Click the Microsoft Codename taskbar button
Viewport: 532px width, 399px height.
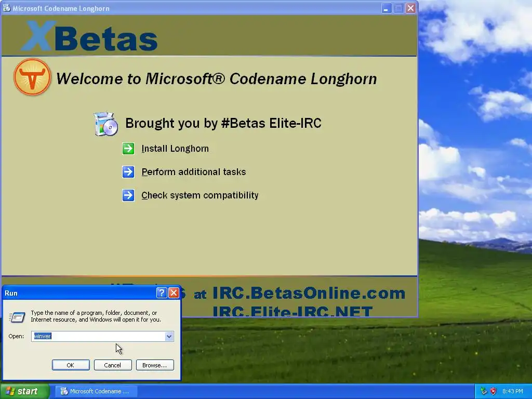[x=96, y=391]
